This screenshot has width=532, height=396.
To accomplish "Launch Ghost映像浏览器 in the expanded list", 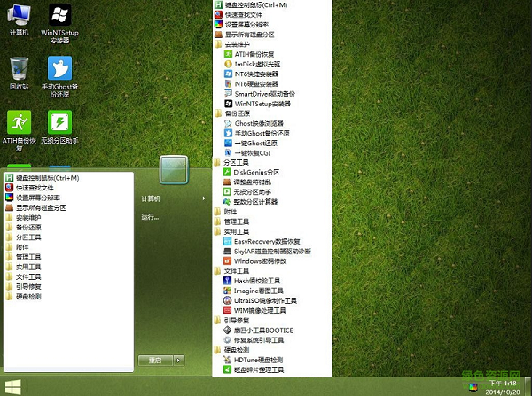I will 254,123.
